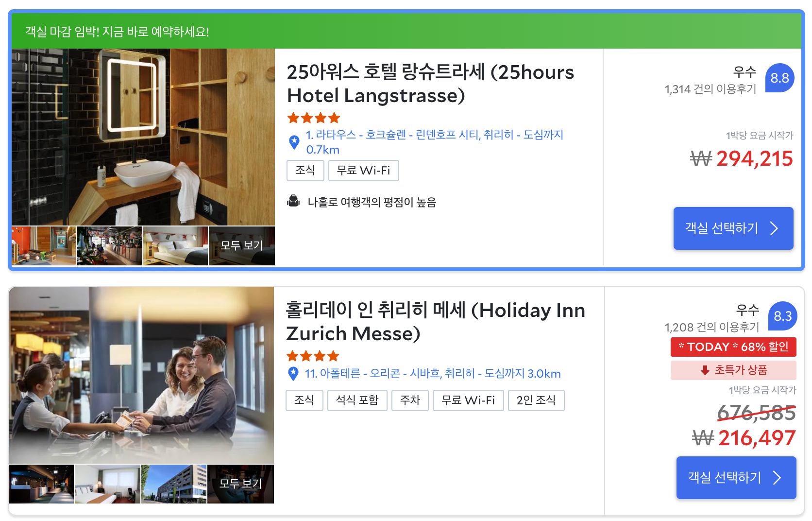Open the Holiday Inn lobby thumbnail
812x521 pixels.
click(x=41, y=484)
